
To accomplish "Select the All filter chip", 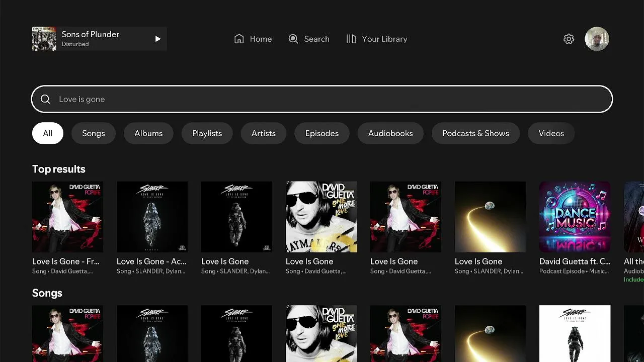I will pyautogui.click(x=48, y=133).
